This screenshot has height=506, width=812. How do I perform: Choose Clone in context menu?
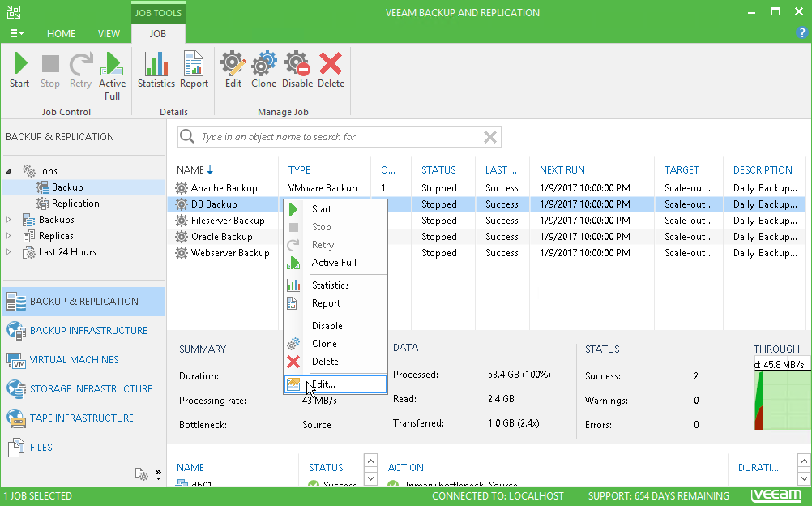click(335, 344)
